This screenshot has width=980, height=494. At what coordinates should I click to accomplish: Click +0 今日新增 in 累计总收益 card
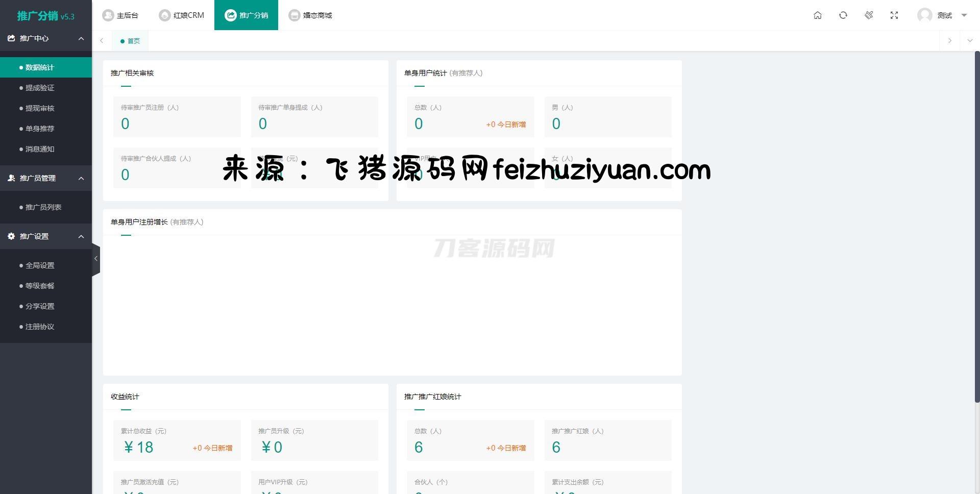[212, 448]
